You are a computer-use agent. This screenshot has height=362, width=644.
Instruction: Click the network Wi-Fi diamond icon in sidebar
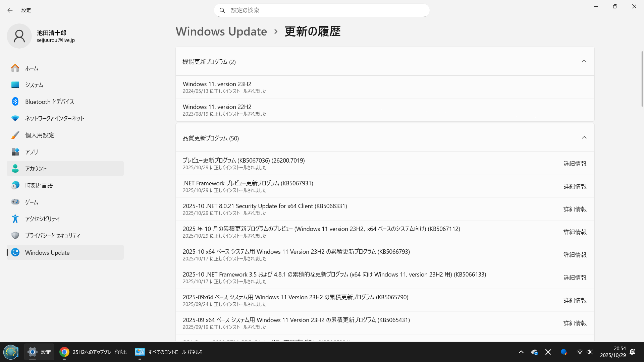click(x=15, y=118)
